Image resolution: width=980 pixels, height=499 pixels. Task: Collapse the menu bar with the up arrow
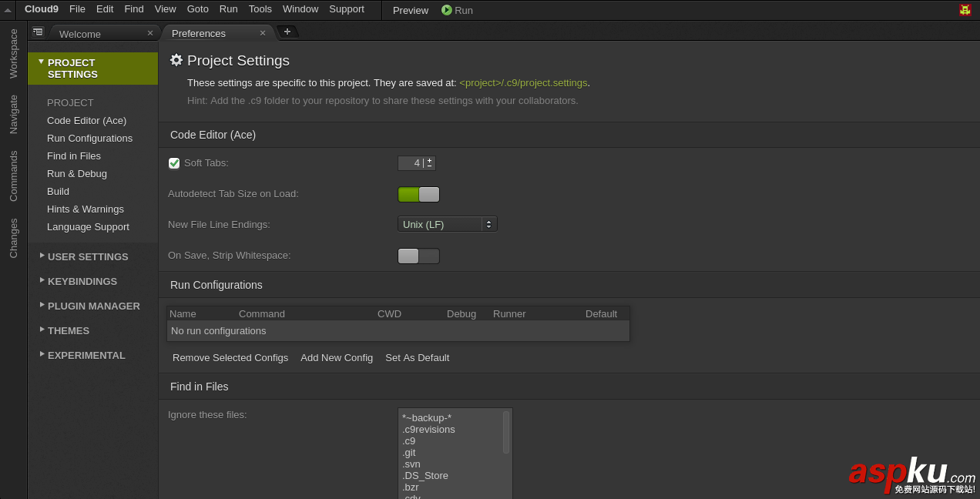8,10
